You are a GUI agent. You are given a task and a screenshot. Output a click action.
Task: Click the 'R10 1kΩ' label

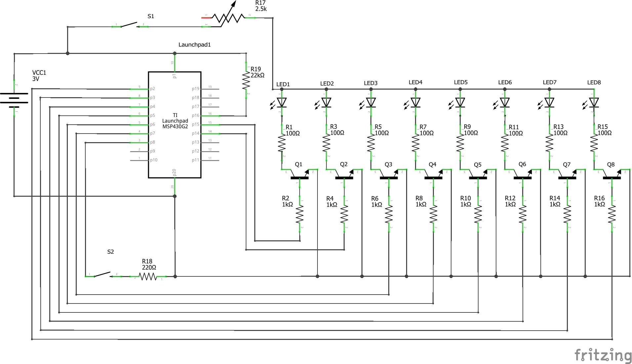pos(466,201)
